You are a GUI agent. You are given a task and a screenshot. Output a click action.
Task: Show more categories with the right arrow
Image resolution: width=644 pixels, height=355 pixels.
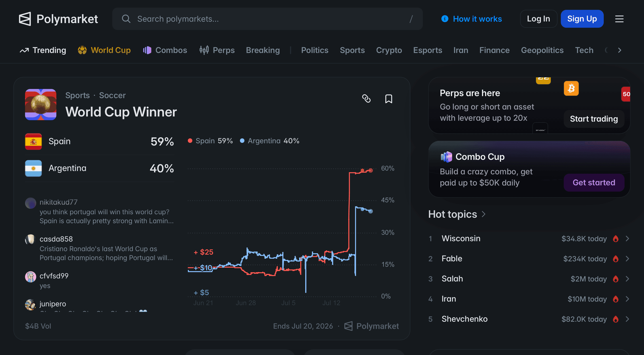click(619, 50)
